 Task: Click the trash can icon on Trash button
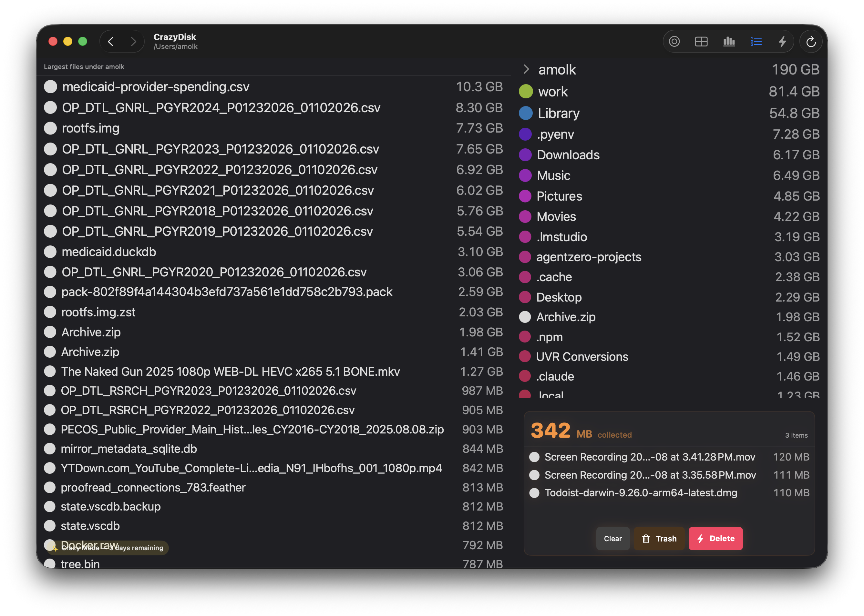coord(647,538)
